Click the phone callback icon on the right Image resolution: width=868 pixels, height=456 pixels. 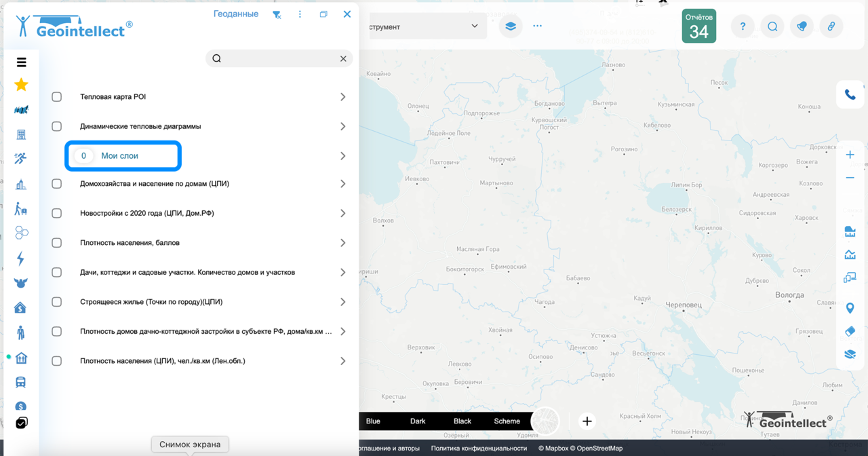click(850, 94)
